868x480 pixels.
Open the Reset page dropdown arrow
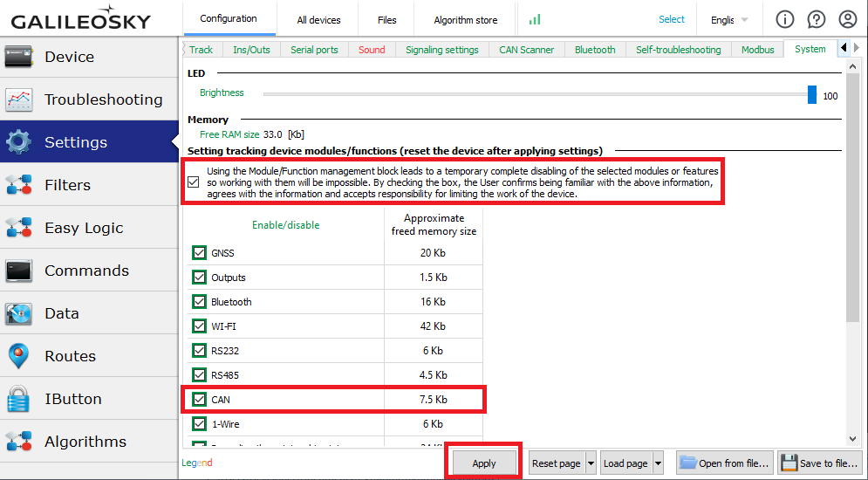[591, 463]
